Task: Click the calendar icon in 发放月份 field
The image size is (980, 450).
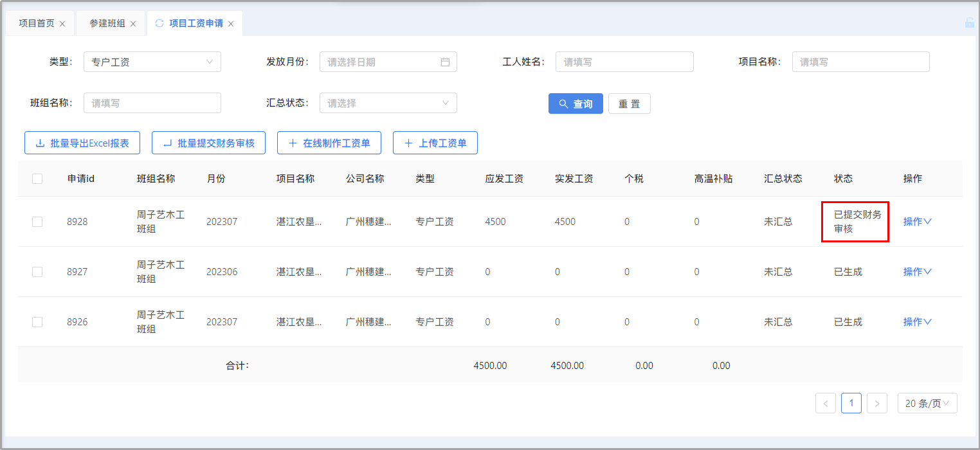Action: [445, 62]
